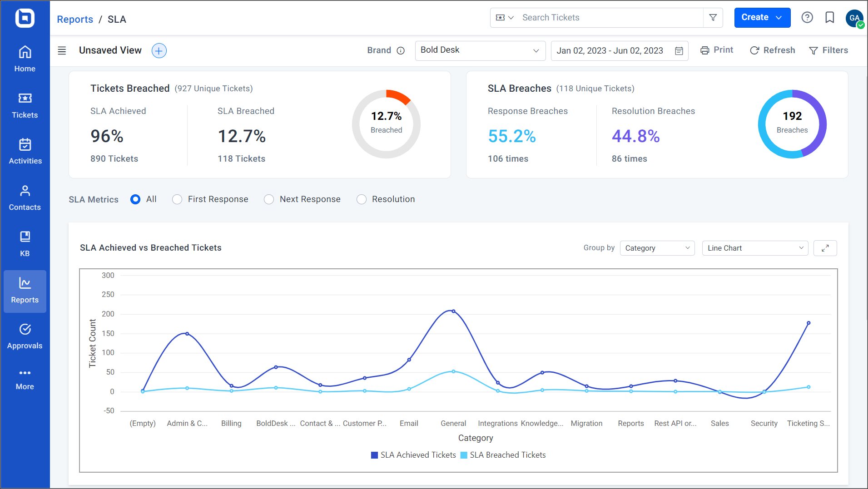Open Approvals from the sidebar
Viewport: 868px width, 489px height.
pos(25,336)
